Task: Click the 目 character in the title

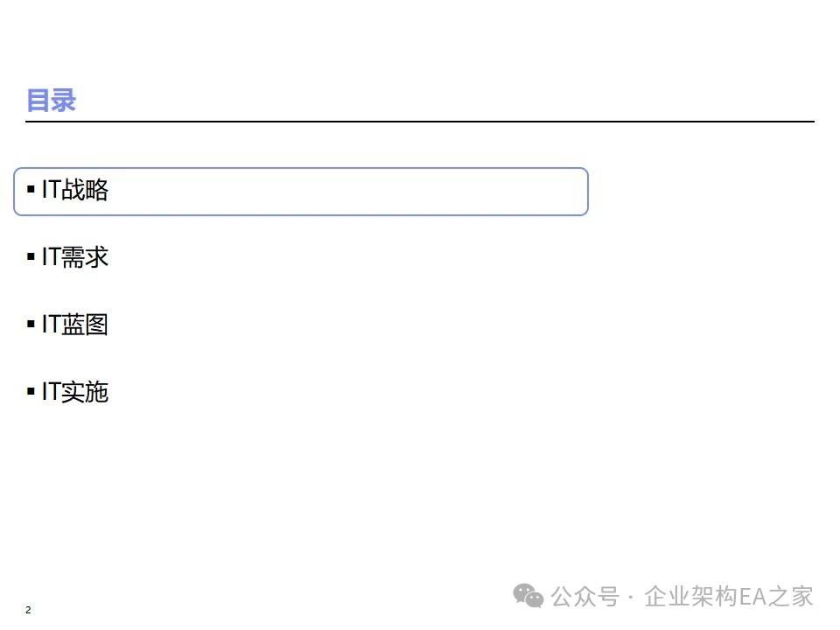Action: point(38,100)
